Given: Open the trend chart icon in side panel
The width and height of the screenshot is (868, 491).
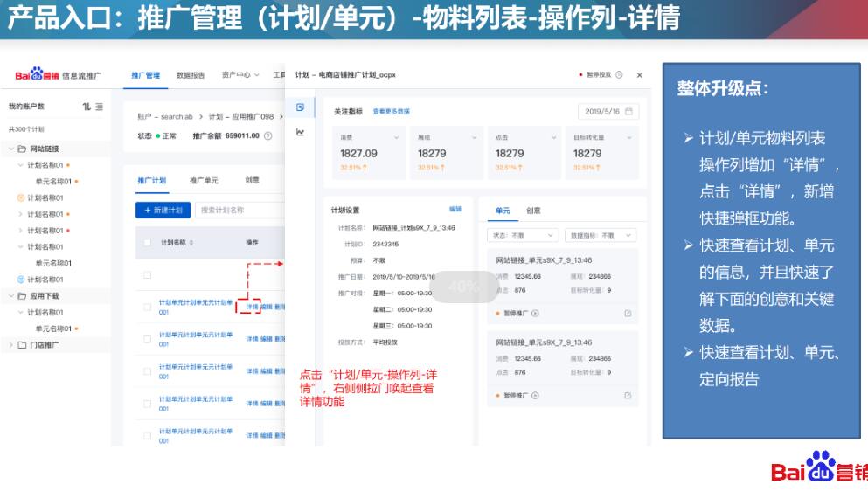Looking at the screenshot, I should (x=300, y=133).
